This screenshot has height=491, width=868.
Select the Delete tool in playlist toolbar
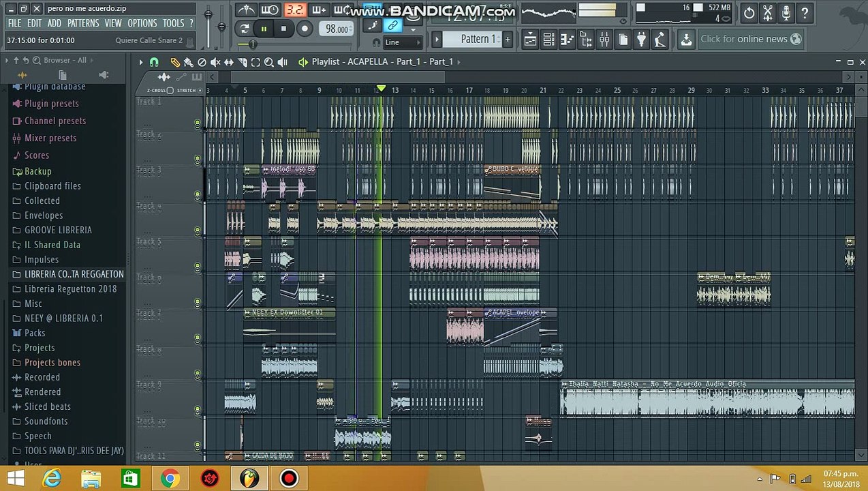pyautogui.click(x=202, y=62)
